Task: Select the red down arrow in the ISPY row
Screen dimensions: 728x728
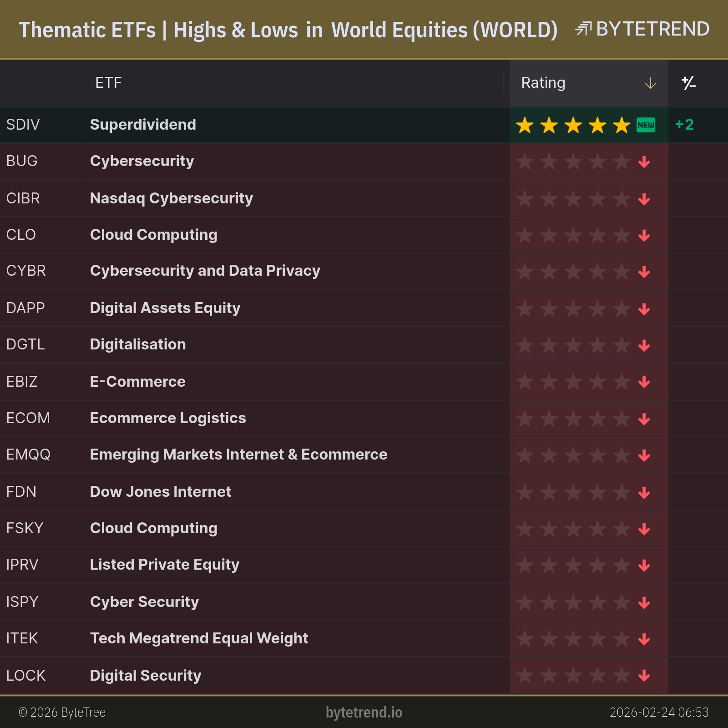Action: pyautogui.click(x=644, y=603)
